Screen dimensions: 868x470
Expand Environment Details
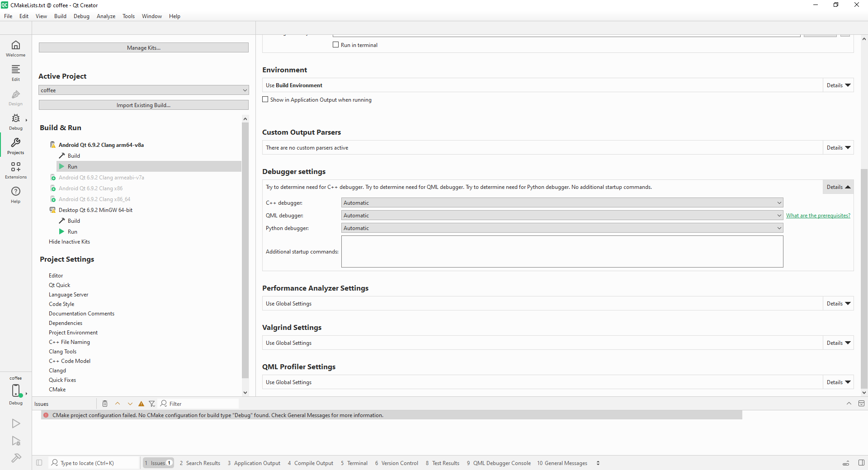(839, 85)
